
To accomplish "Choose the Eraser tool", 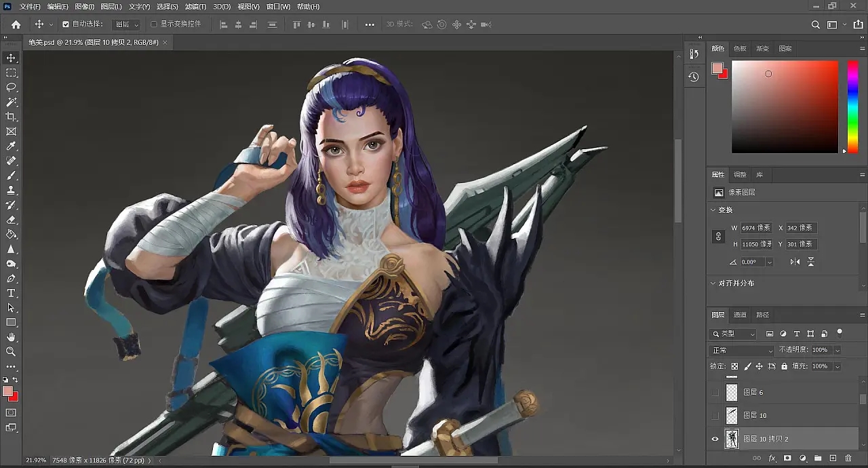I will (x=11, y=220).
